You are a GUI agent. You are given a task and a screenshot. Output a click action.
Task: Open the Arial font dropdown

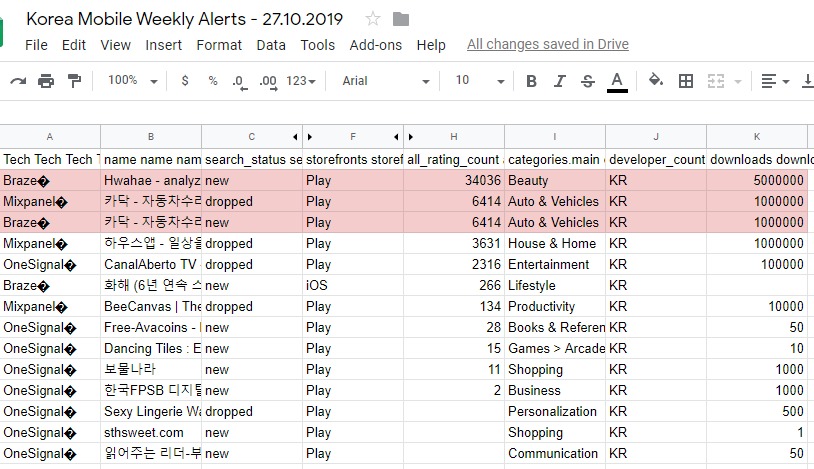[384, 81]
